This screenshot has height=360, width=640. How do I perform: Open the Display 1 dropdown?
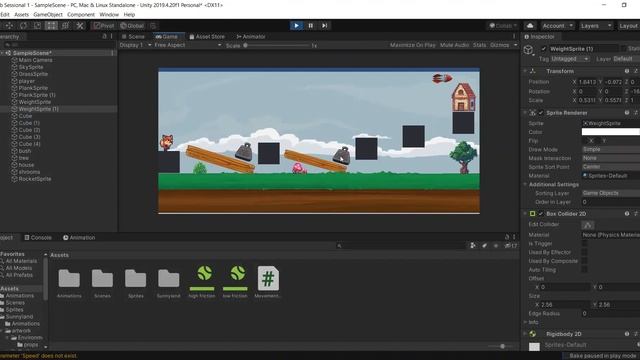(x=135, y=45)
